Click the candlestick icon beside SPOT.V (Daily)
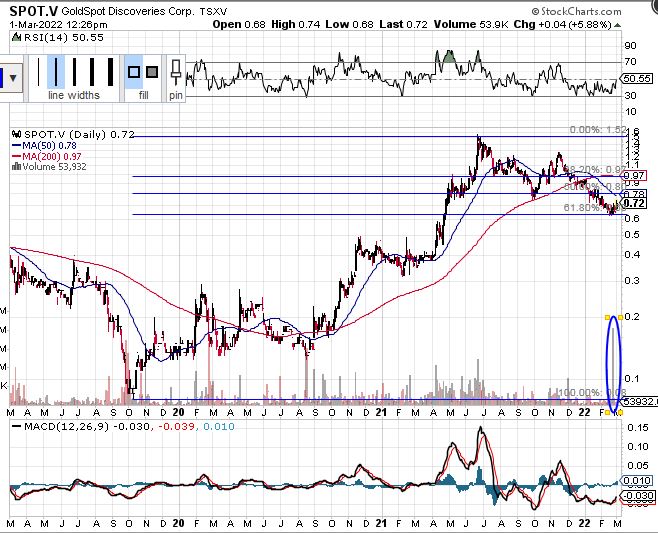The image size is (658, 533). pos(17,134)
